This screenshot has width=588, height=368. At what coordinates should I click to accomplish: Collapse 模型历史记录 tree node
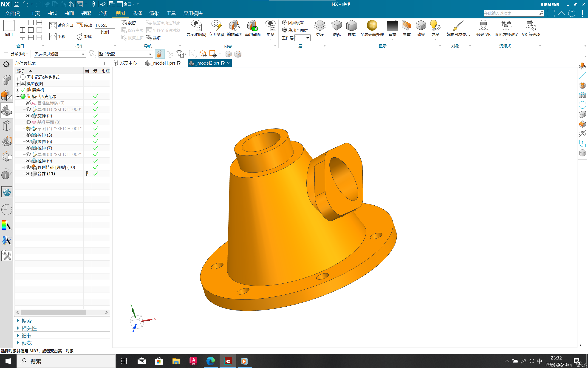click(17, 96)
